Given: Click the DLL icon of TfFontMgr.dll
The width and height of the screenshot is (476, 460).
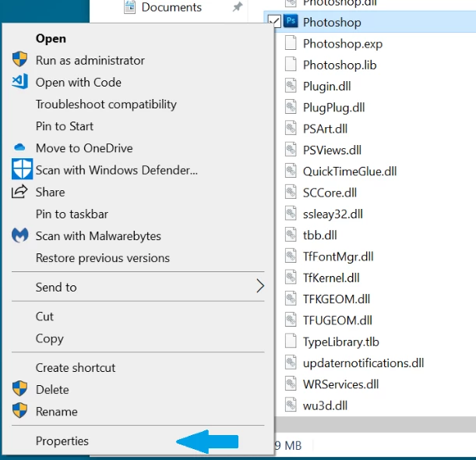Looking at the screenshot, I should 291,256.
